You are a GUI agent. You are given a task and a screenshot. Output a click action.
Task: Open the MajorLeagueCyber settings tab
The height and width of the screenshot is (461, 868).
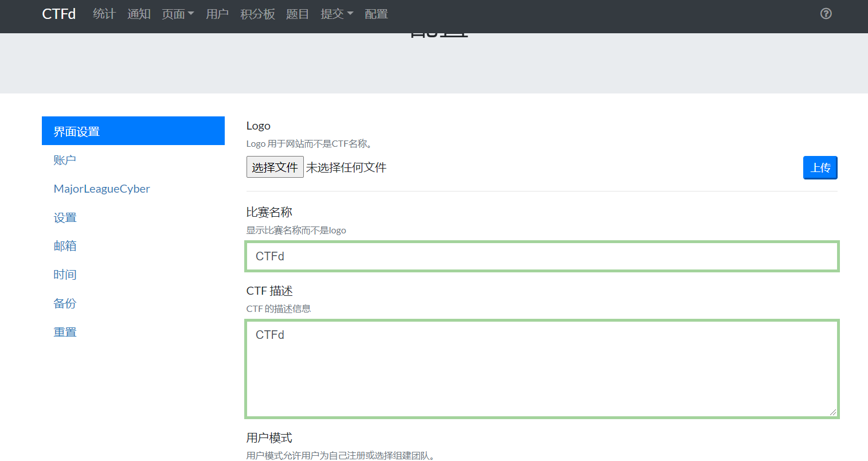coord(102,189)
